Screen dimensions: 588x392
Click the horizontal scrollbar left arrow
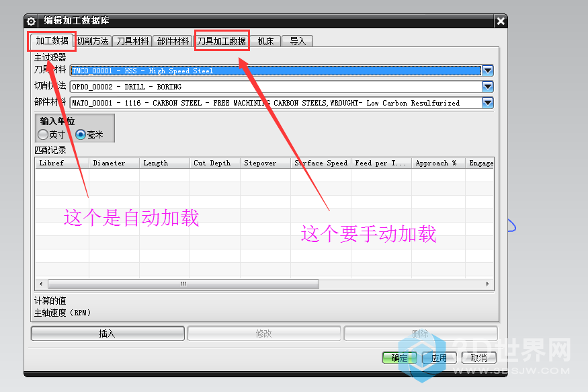(41, 284)
